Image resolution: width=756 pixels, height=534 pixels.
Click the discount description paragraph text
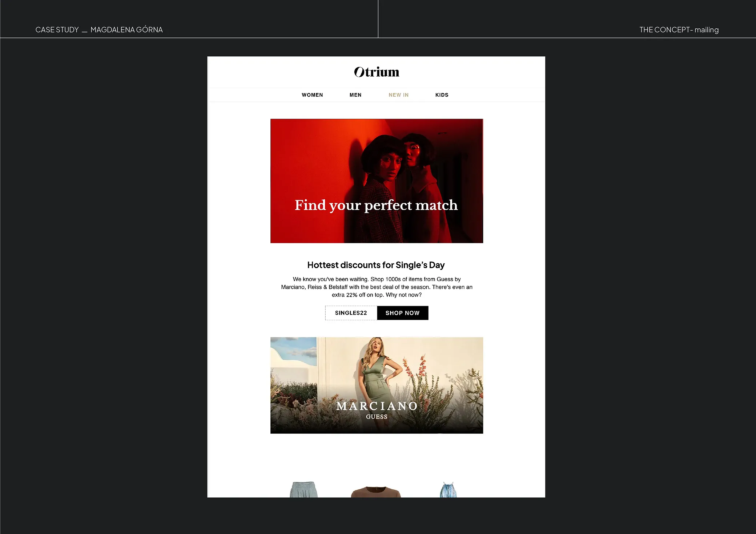pyautogui.click(x=377, y=287)
